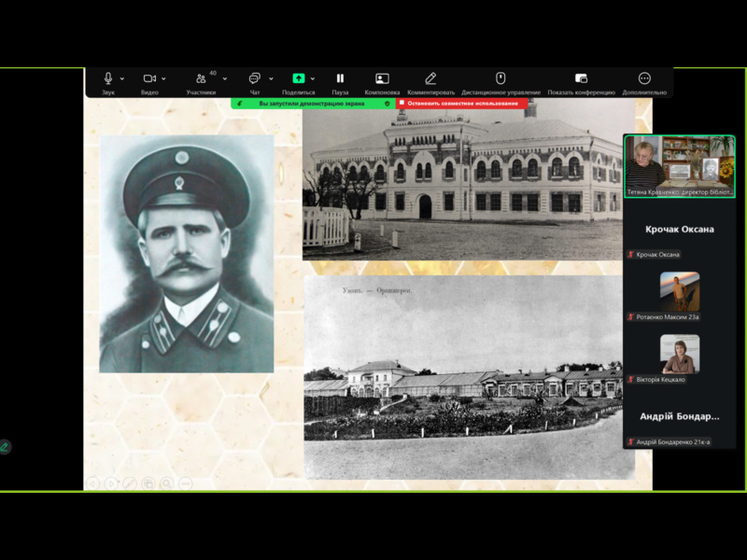
Task: Start annotating with the Комментировать pencil
Action: pyautogui.click(x=430, y=79)
